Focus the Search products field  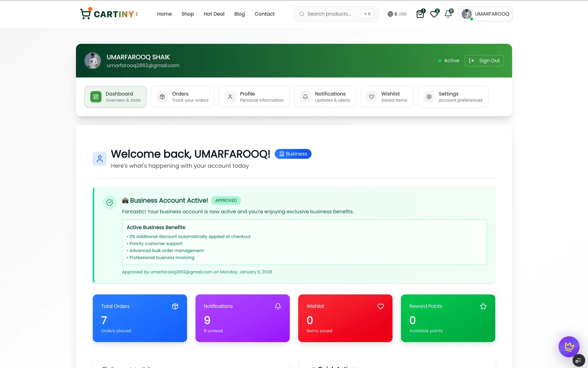[x=336, y=14]
